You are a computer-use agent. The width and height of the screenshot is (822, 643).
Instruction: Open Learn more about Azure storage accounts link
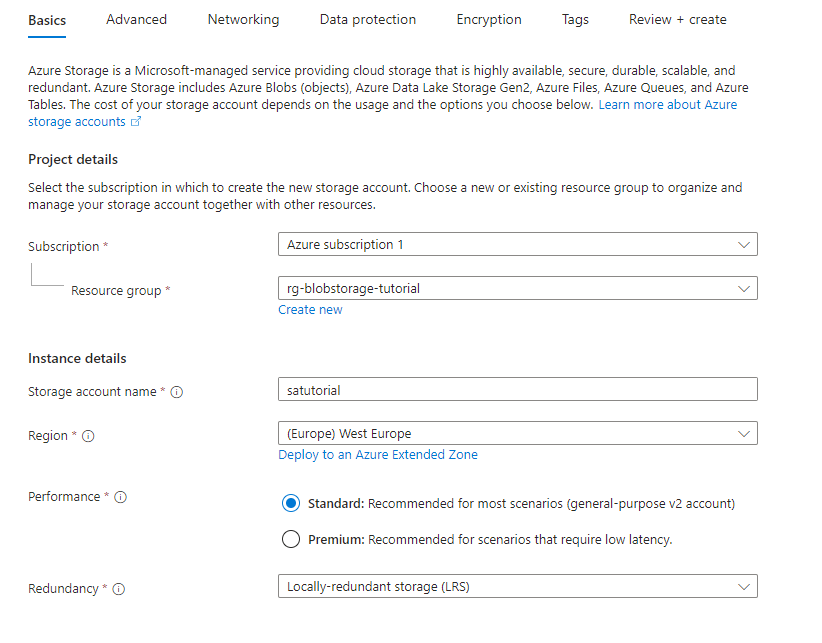coord(667,105)
